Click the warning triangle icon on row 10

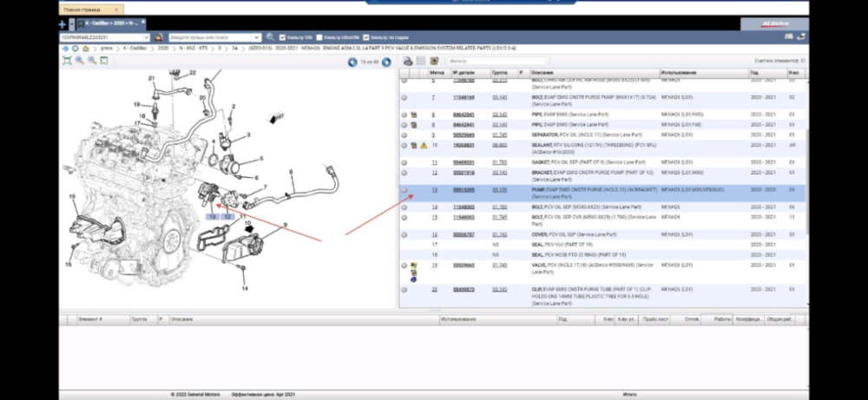(x=424, y=146)
